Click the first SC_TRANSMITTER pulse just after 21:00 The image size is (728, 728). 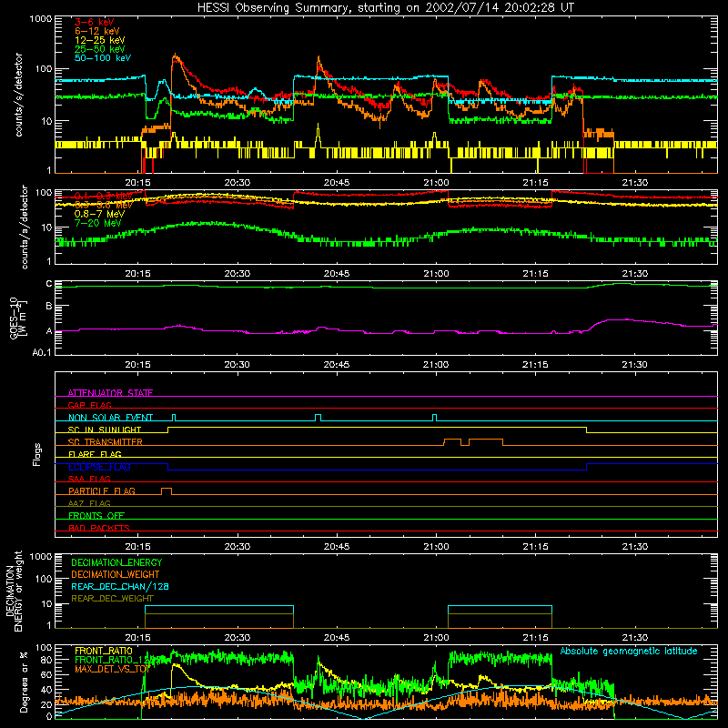(452, 441)
